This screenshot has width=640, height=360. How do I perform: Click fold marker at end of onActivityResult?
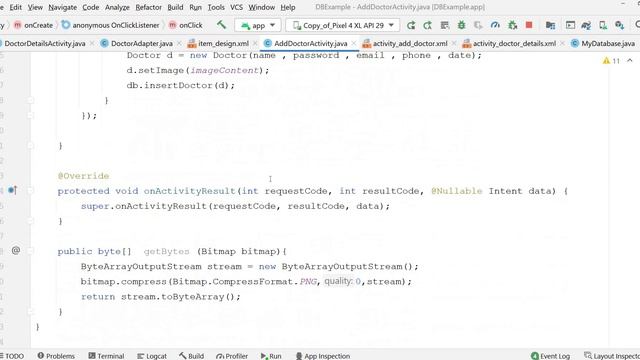(x=31, y=221)
